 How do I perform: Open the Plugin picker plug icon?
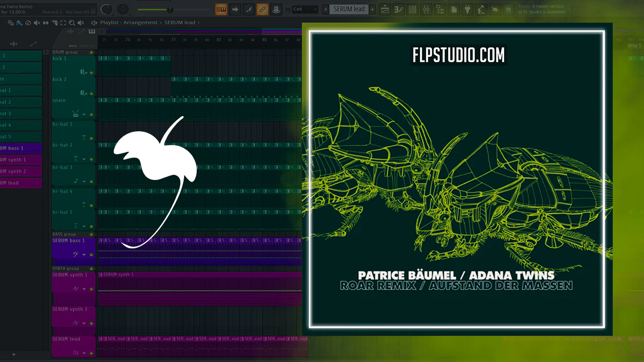tap(467, 9)
